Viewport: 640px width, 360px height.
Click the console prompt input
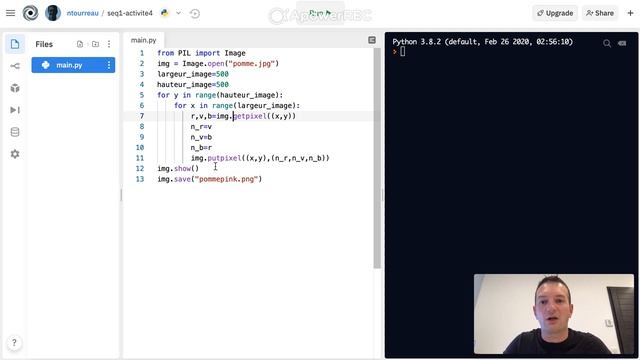point(402,51)
